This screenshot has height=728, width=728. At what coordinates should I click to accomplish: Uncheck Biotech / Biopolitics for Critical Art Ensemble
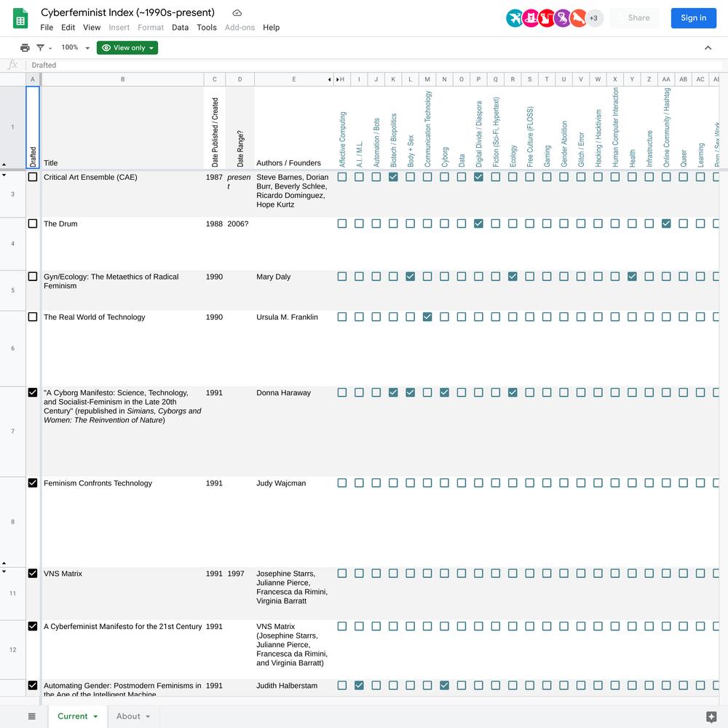(x=393, y=177)
